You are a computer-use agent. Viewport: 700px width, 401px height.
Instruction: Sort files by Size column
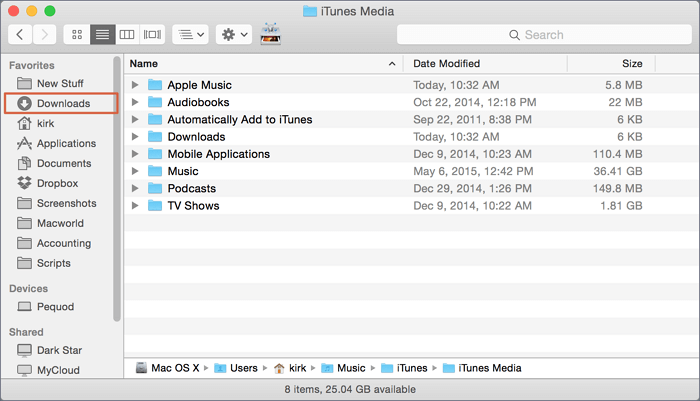click(631, 63)
